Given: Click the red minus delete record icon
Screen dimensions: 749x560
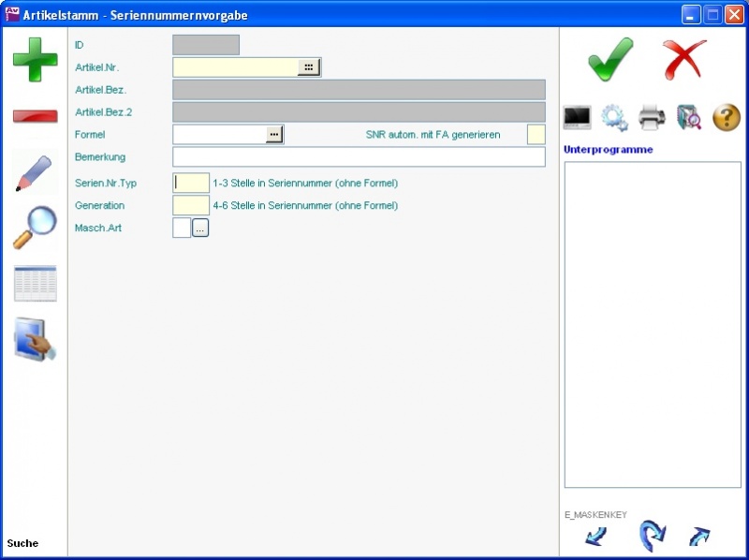Looking at the screenshot, I should pyautogui.click(x=35, y=116).
